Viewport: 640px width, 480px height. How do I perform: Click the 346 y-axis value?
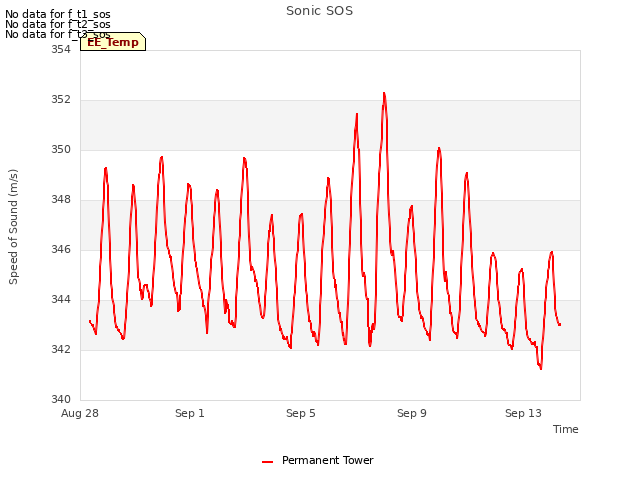61,249
